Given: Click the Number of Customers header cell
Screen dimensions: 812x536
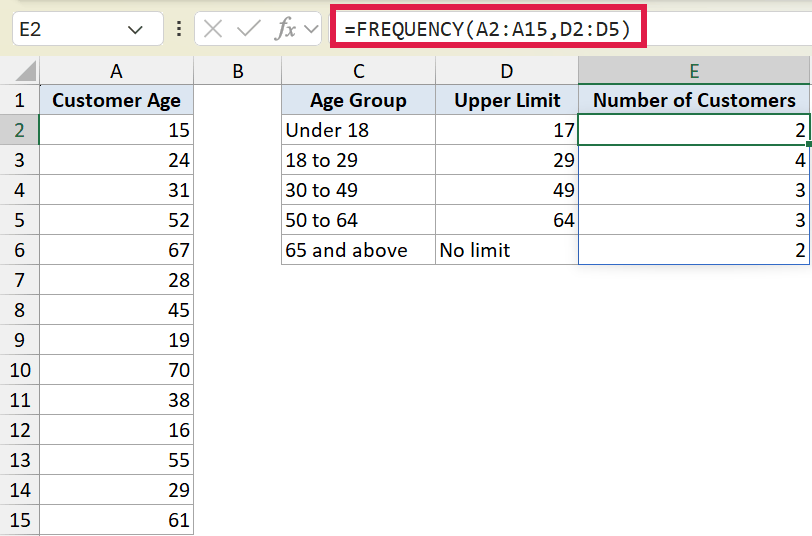Looking at the screenshot, I should pos(694,100).
